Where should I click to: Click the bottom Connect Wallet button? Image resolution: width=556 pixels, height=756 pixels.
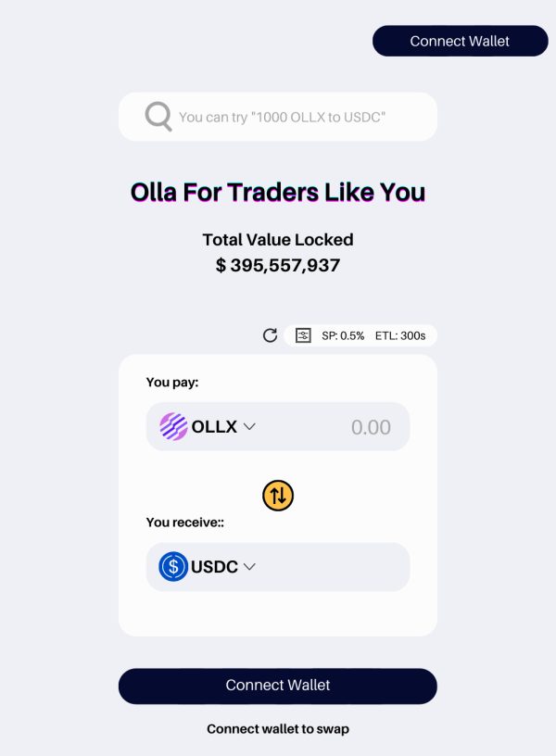click(x=278, y=686)
